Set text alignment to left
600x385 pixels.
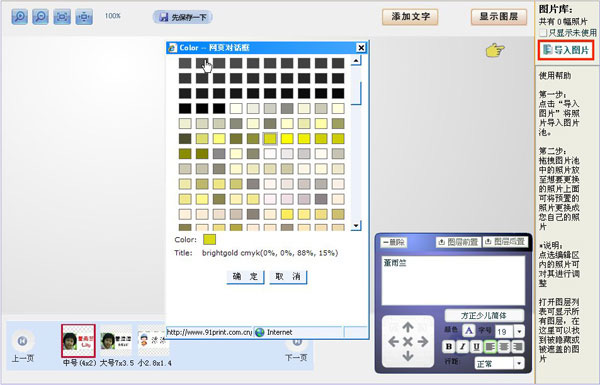(x=490, y=347)
